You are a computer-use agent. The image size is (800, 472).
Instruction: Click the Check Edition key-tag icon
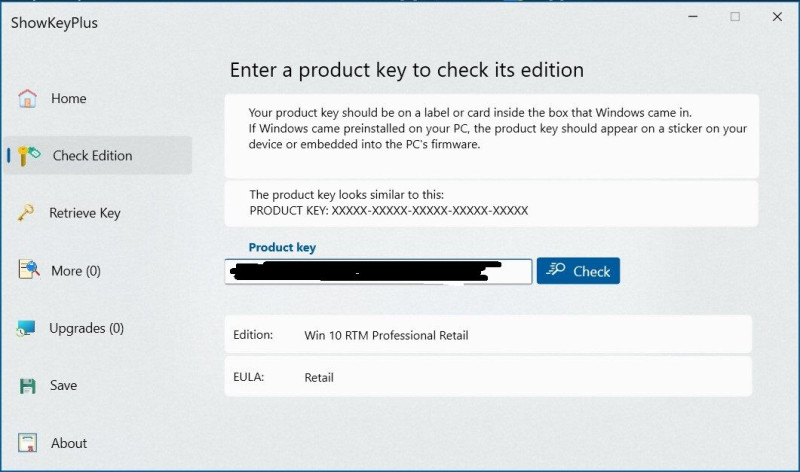(29, 155)
